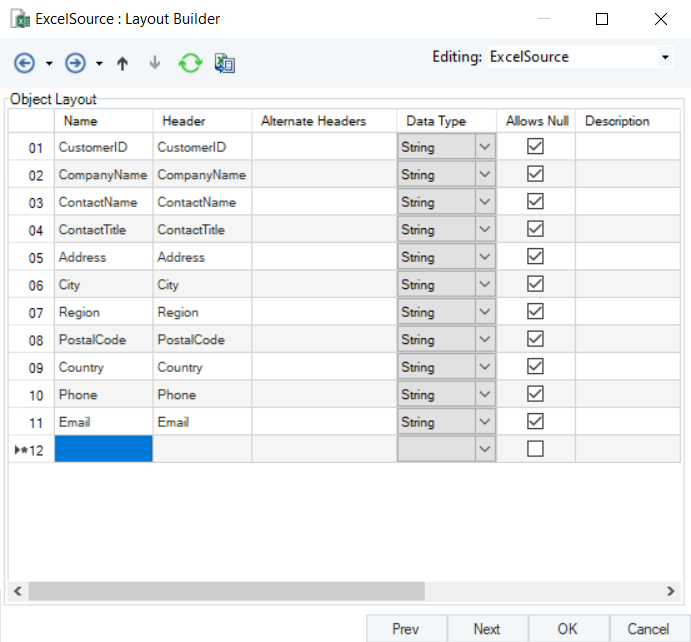Click the Excel sheet toolbar icon
This screenshot has width=691, height=642.
225,63
